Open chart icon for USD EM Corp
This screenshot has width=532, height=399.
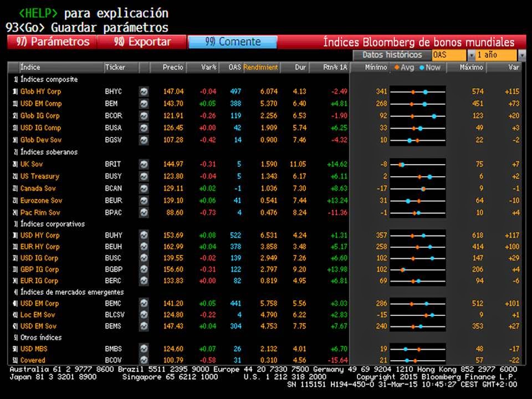tap(144, 303)
